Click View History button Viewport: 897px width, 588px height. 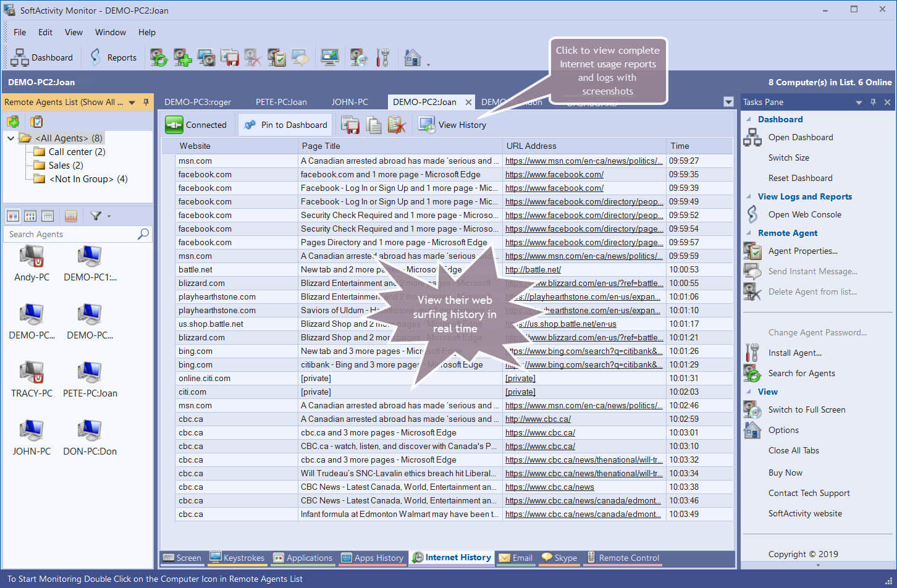coord(453,125)
